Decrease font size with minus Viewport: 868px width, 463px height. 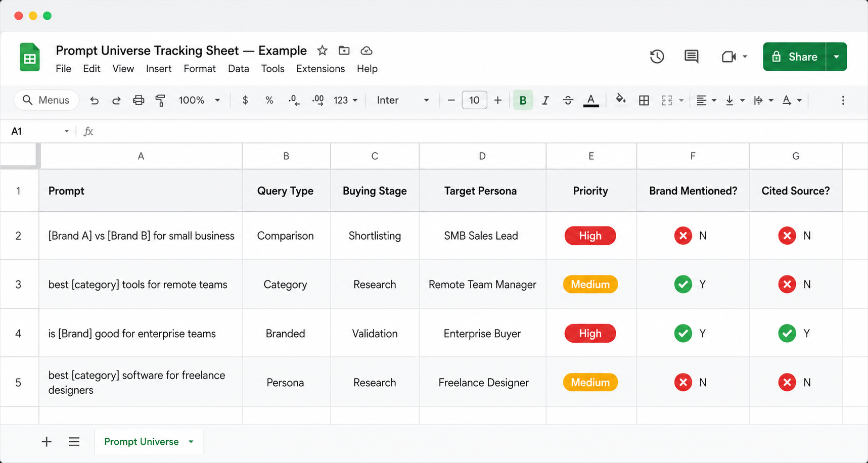(451, 100)
